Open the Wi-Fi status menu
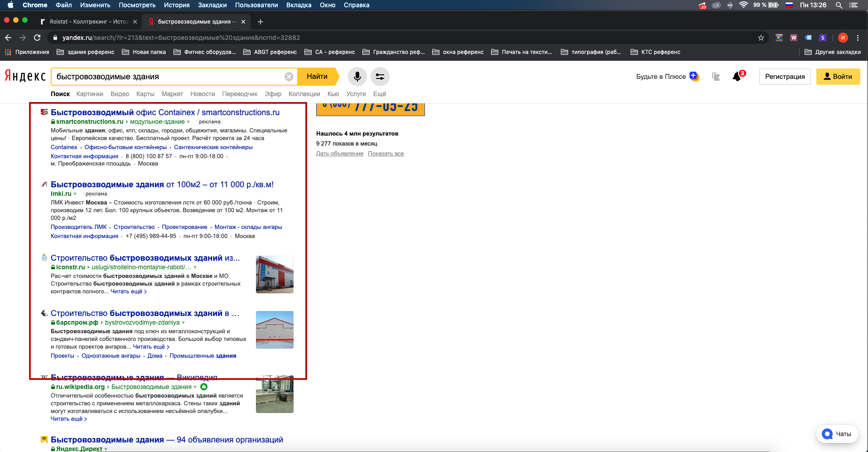Screen dimensions: 868x452 click(x=743, y=5)
